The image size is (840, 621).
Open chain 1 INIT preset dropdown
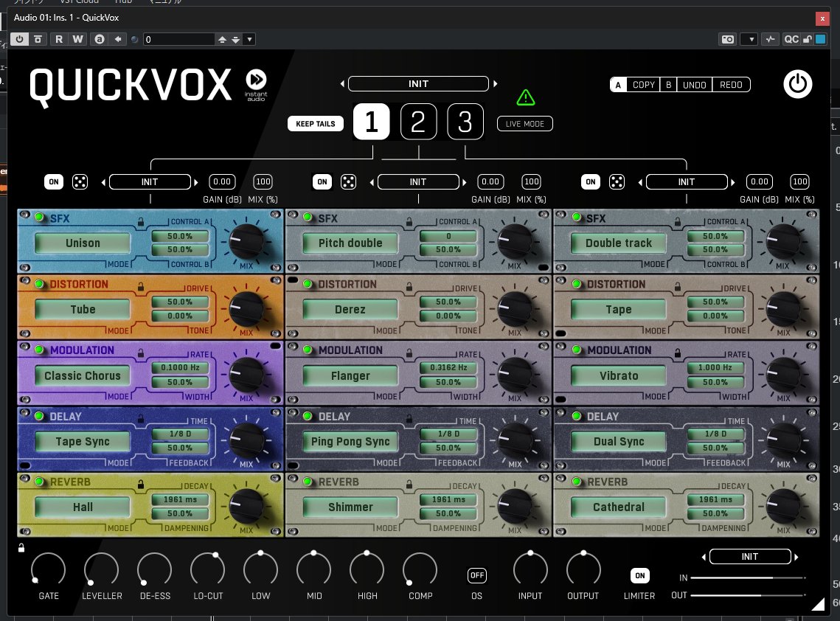coord(150,182)
